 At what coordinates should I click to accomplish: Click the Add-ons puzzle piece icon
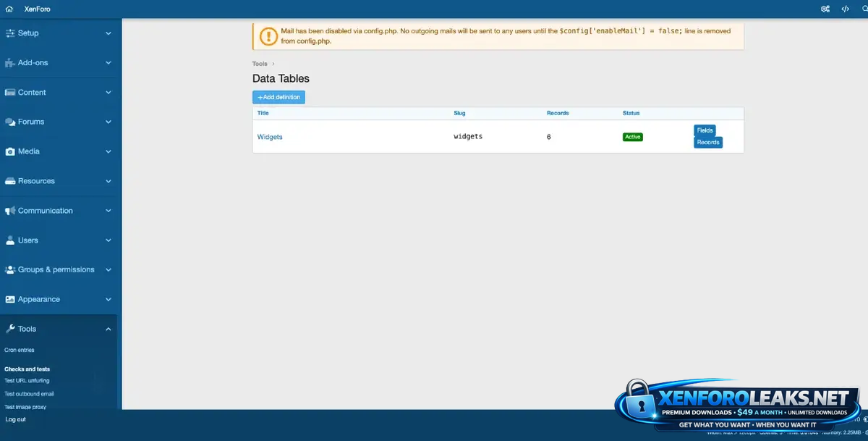point(10,63)
